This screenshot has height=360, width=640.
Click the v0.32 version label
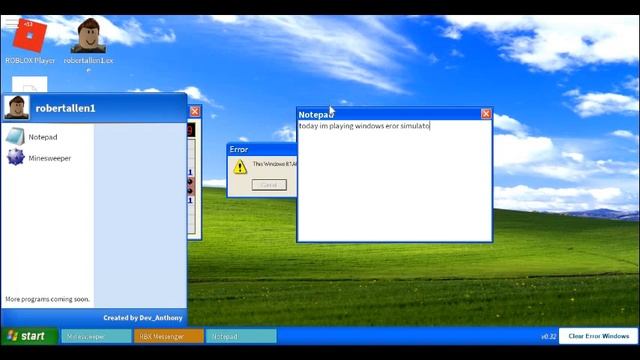point(549,337)
